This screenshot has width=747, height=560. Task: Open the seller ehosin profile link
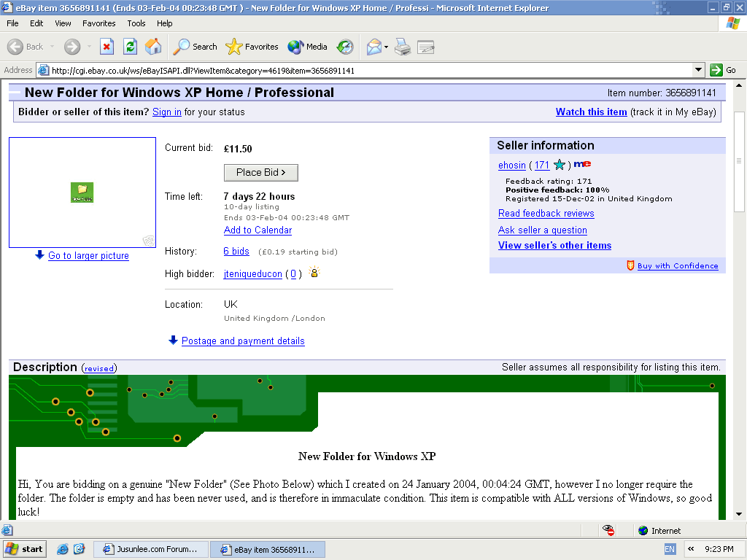pyautogui.click(x=511, y=166)
